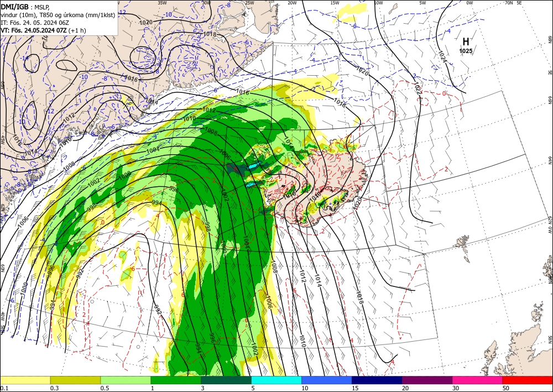Click the 'IT: Fös. 24. 05. 2024 06Z' line

pyautogui.click(x=34, y=23)
